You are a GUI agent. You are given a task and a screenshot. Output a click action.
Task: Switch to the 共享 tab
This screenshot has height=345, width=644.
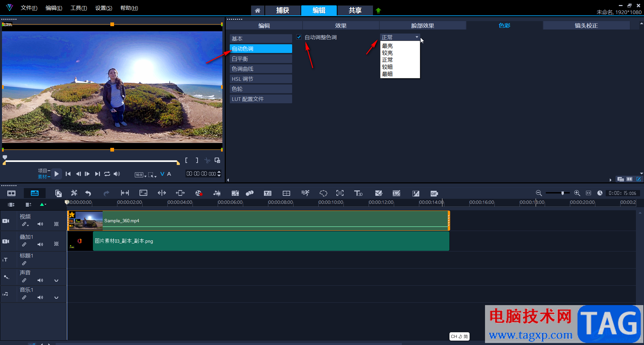(355, 10)
